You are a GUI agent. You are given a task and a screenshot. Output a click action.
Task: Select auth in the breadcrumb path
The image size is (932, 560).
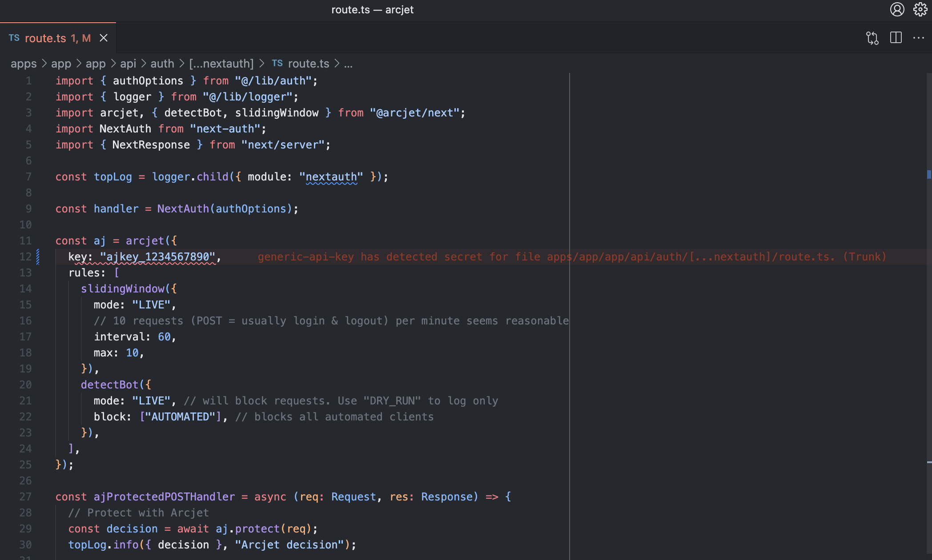tap(162, 63)
